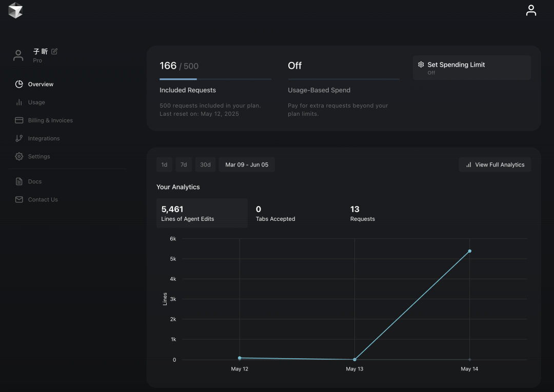554x392 pixels.
Task: Open the Mar 09 - Jun 05 date picker
Action: point(247,164)
